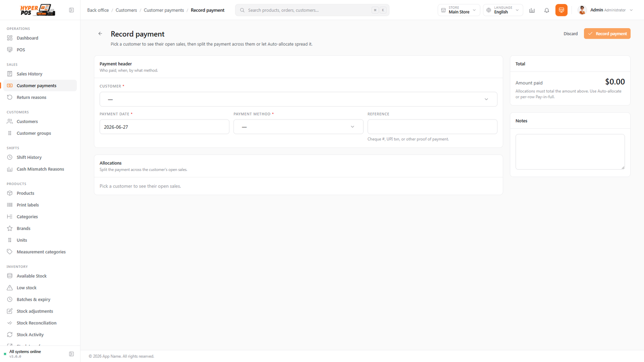Focus the global search field
644x362 pixels.
pos(312,10)
